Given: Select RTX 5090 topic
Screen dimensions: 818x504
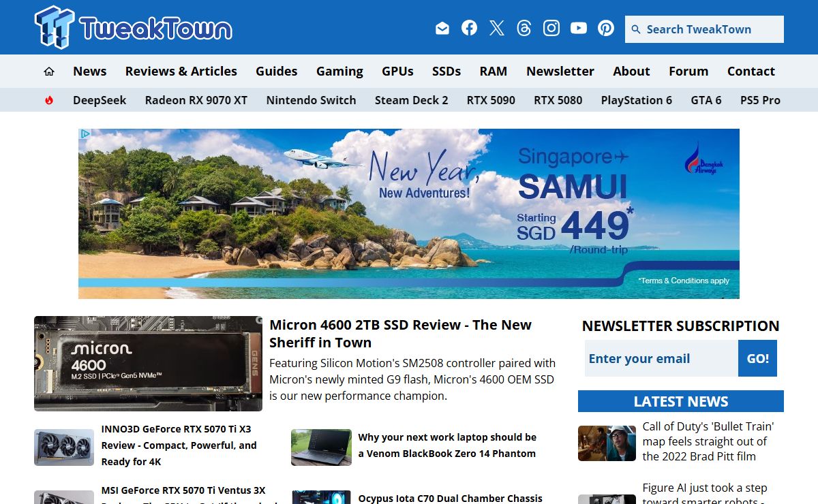Looking at the screenshot, I should [x=491, y=100].
